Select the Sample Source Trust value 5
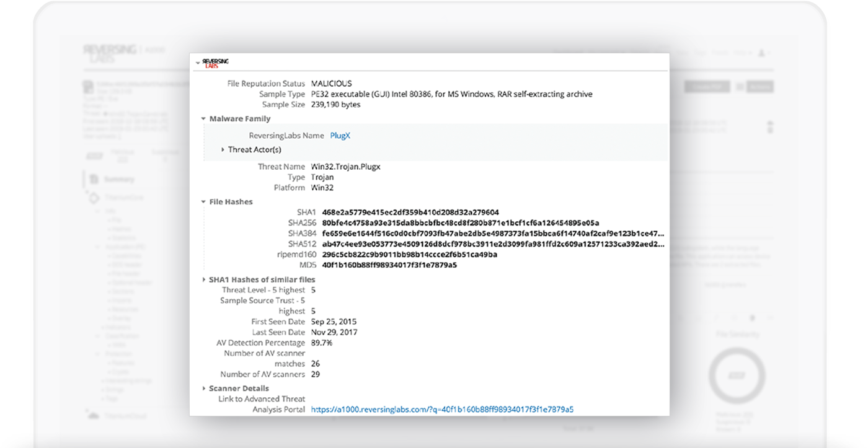 point(313,311)
